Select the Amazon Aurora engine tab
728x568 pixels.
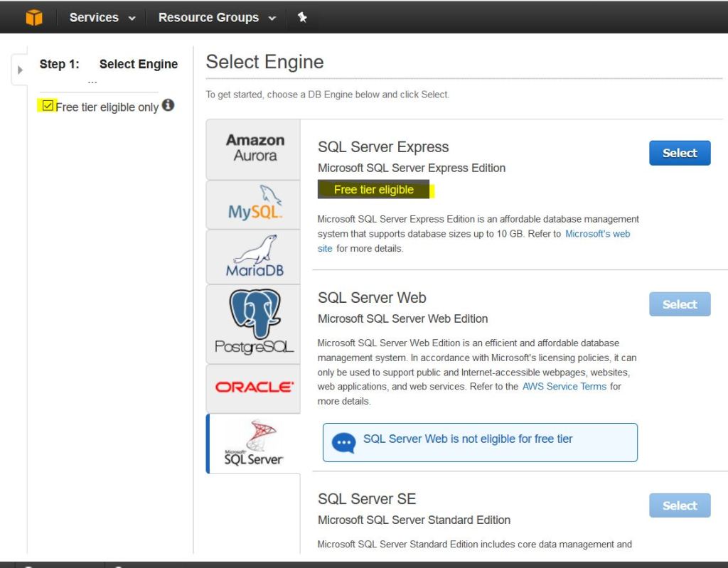click(x=254, y=148)
